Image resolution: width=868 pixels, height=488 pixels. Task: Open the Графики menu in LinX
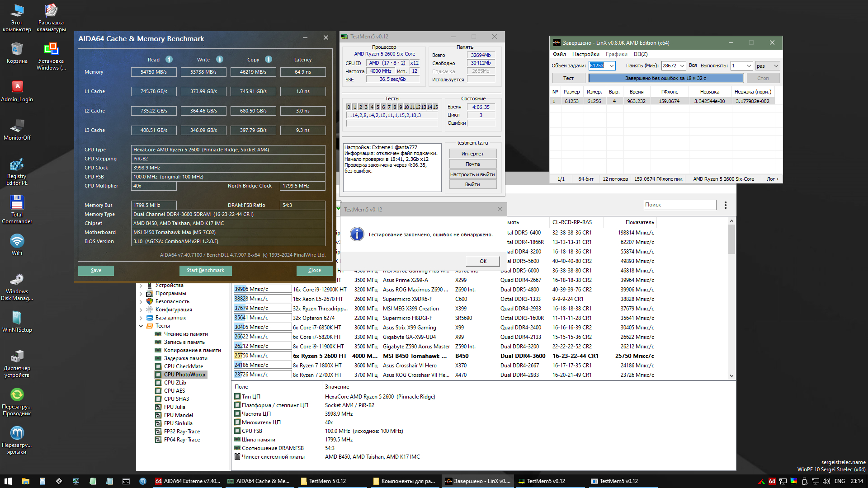click(x=616, y=54)
